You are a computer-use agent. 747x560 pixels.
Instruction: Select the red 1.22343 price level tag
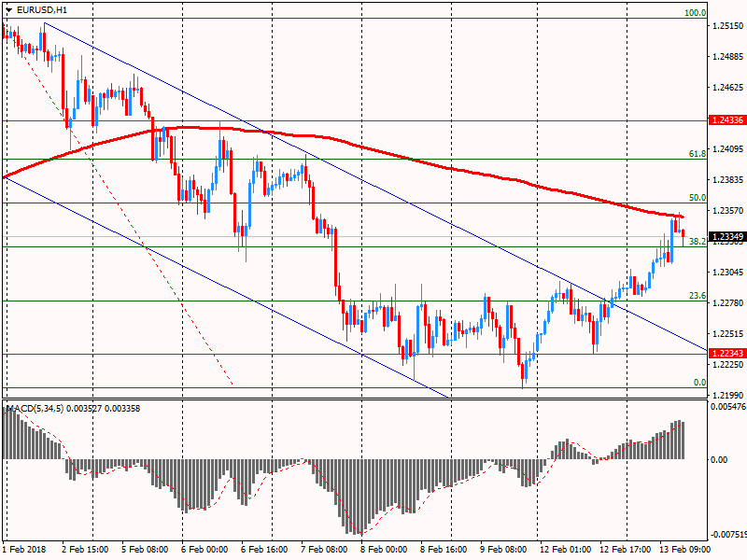click(x=727, y=354)
